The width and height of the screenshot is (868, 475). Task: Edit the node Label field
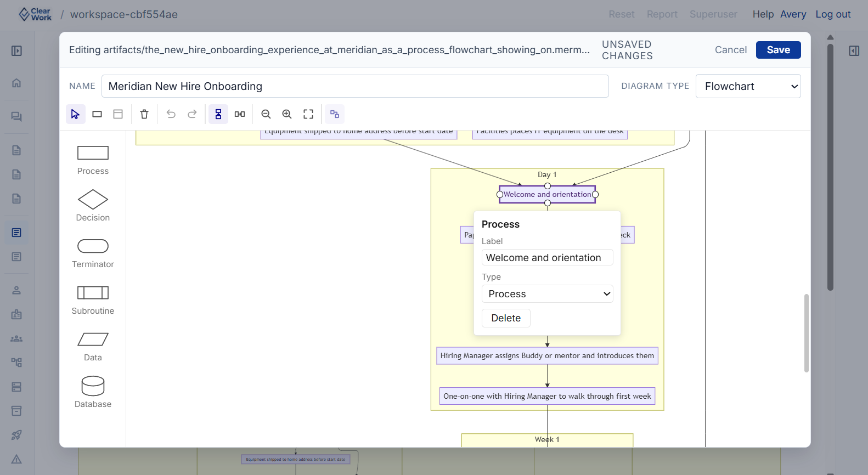(x=547, y=258)
